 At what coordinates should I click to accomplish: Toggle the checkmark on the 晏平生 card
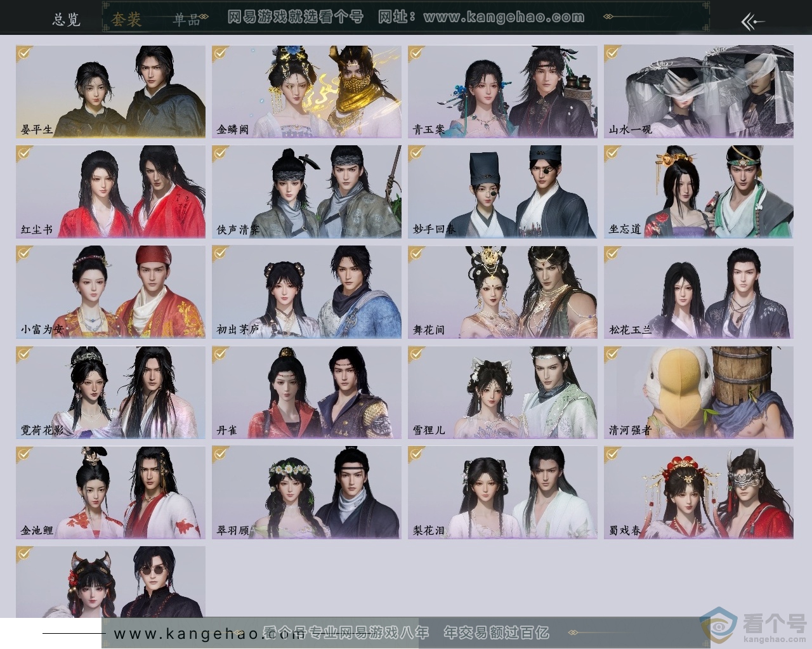[25, 53]
